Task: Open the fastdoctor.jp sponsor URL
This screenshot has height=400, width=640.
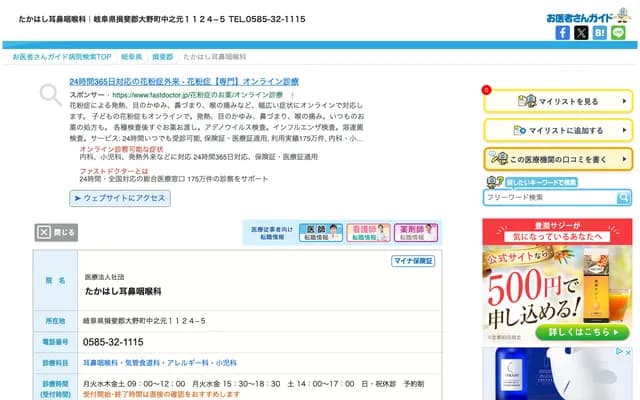Action: coord(198,95)
